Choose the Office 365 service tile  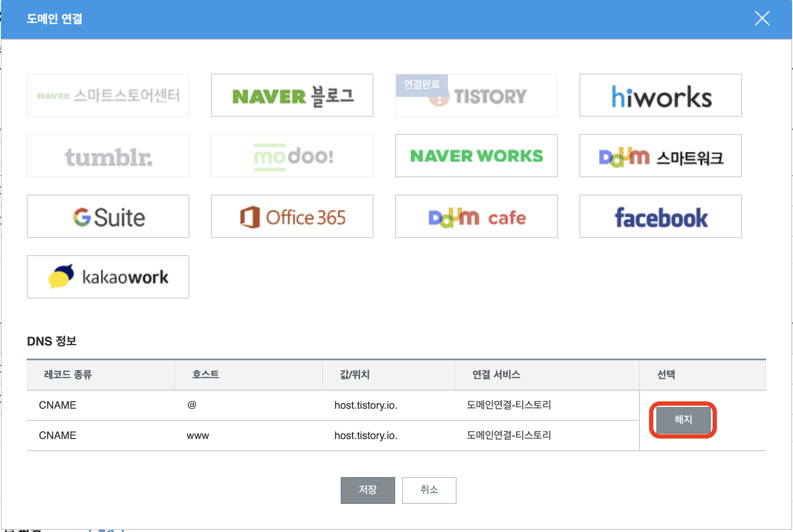[292, 216]
